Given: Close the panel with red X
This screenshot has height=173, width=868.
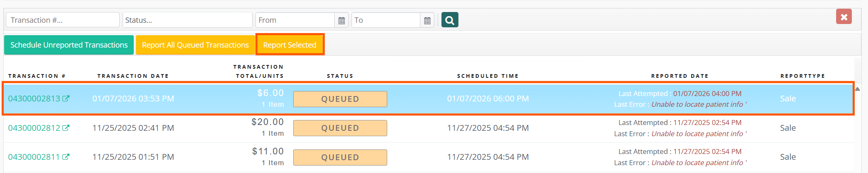Looking at the screenshot, I should point(844,17).
